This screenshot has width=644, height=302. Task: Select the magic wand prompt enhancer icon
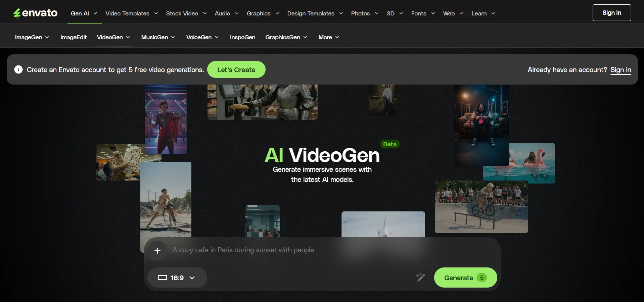pyautogui.click(x=420, y=278)
